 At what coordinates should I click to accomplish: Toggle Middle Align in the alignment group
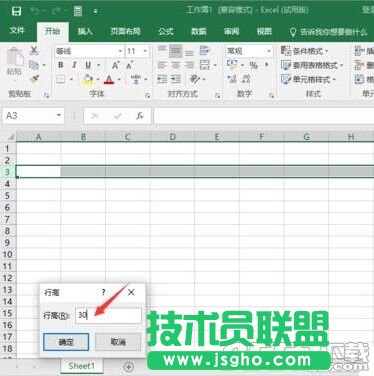click(175, 51)
